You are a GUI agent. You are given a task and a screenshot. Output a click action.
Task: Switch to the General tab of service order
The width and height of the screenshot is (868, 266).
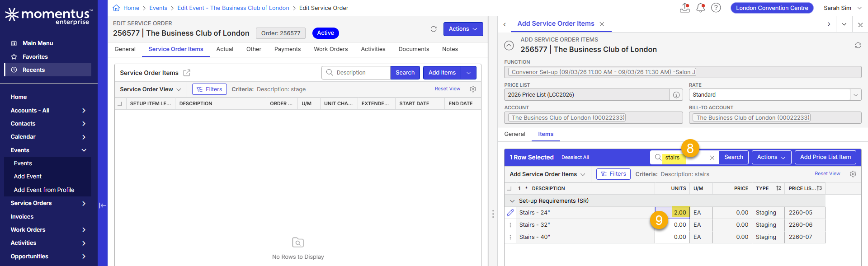(125, 49)
